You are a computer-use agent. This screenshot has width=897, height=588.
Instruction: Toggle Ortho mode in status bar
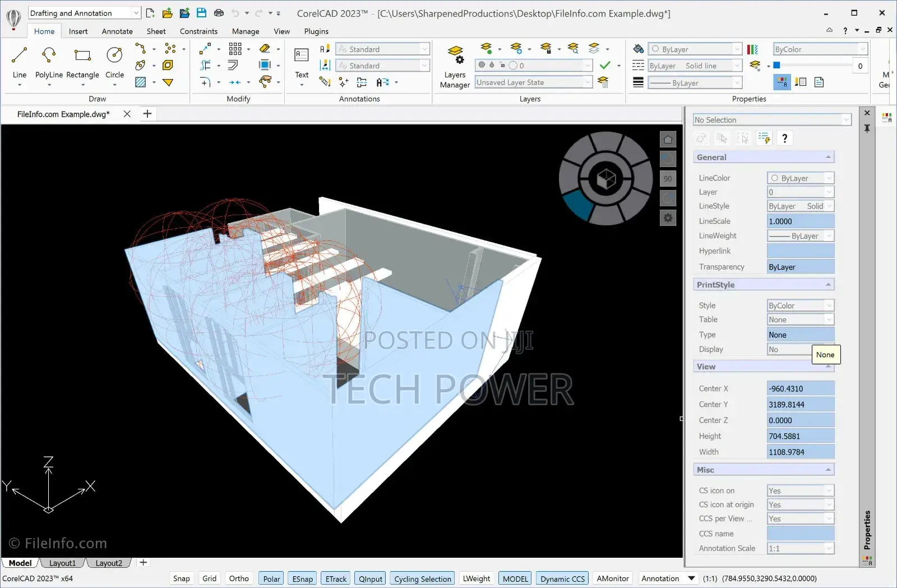pos(239,578)
